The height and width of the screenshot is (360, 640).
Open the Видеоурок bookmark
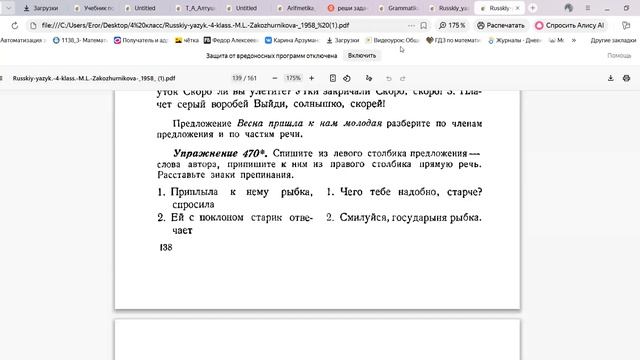392,40
